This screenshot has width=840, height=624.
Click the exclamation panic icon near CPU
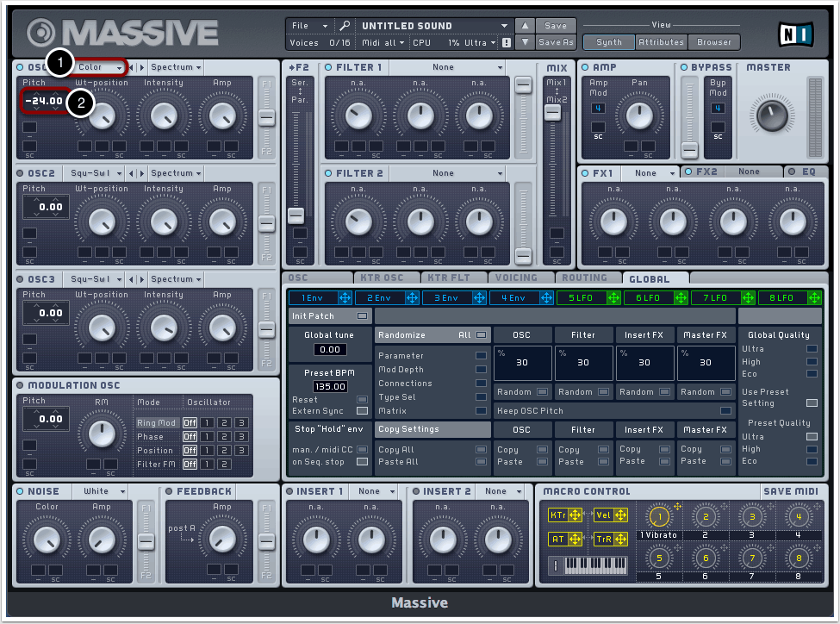(507, 42)
